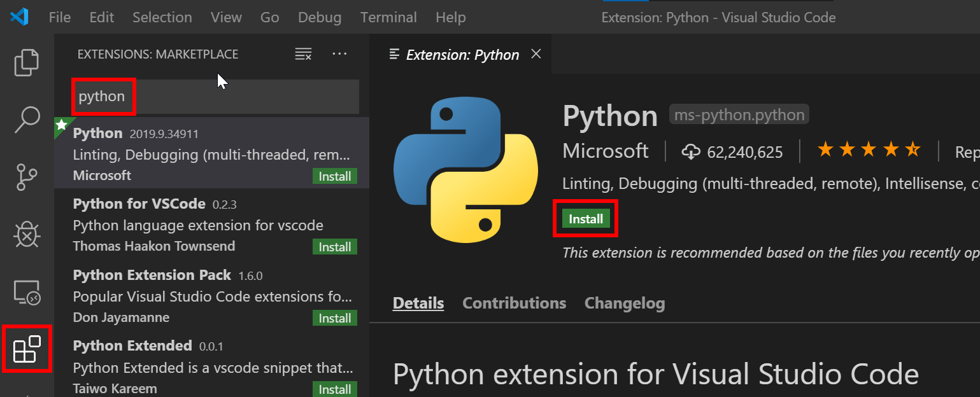Click the EXTENSIONS: MARKETPLACE header
Viewport: 980px width, 397px height.
pyautogui.click(x=158, y=55)
